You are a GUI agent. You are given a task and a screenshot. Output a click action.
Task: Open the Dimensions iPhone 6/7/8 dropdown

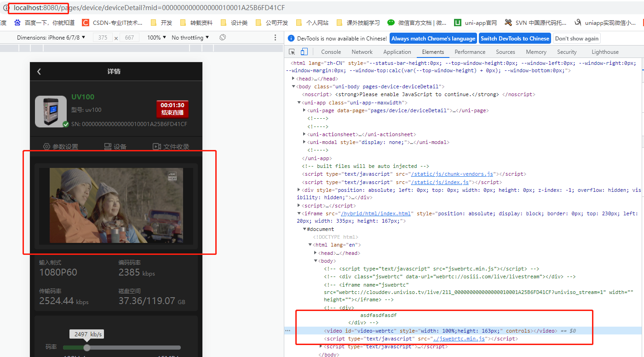pyautogui.click(x=51, y=38)
